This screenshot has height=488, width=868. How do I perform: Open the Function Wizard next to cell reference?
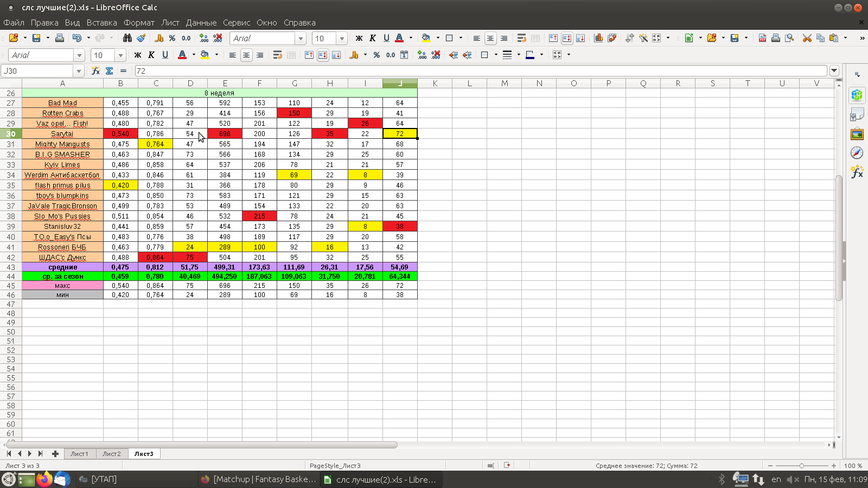coord(95,71)
